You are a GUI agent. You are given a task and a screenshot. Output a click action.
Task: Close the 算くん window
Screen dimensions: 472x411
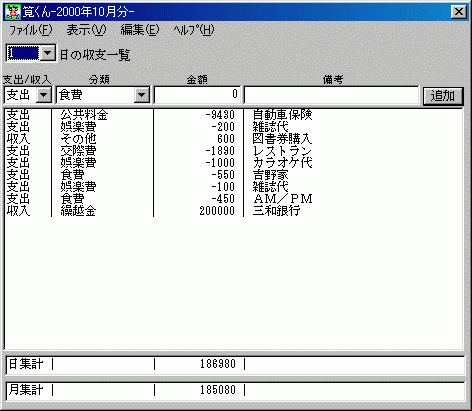coord(459,12)
